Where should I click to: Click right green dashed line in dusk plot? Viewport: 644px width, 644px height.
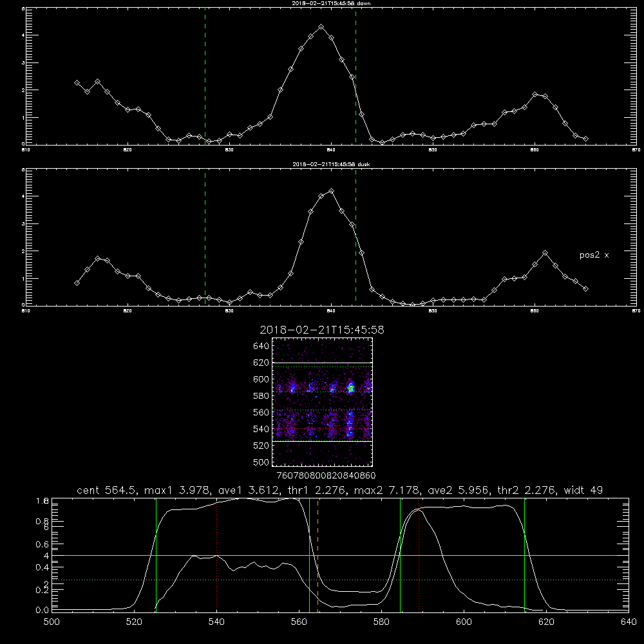[355, 237]
